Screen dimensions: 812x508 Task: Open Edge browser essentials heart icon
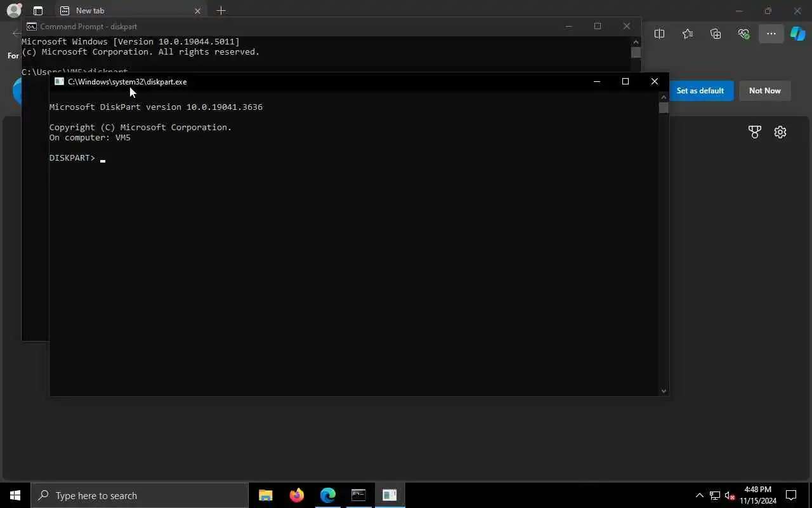click(x=743, y=34)
